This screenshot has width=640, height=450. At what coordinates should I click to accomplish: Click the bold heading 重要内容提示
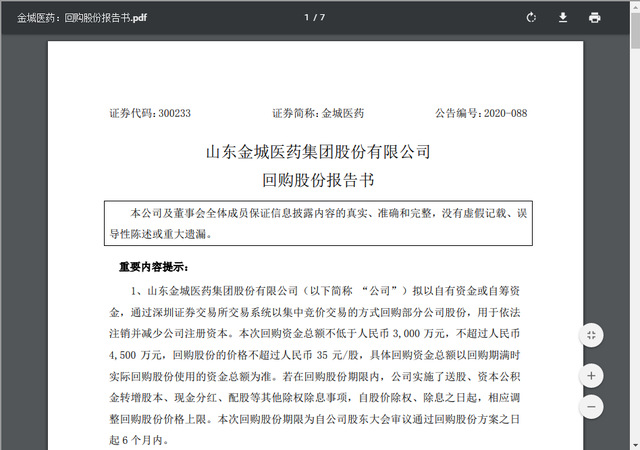(154, 267)
